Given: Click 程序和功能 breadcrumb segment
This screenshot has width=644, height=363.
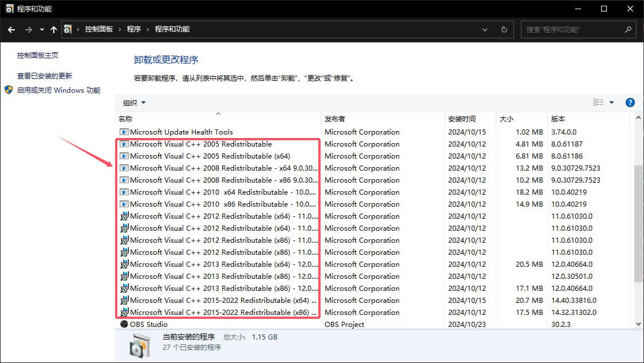Looking at the screenshot, I should click(x=172, y=29).
